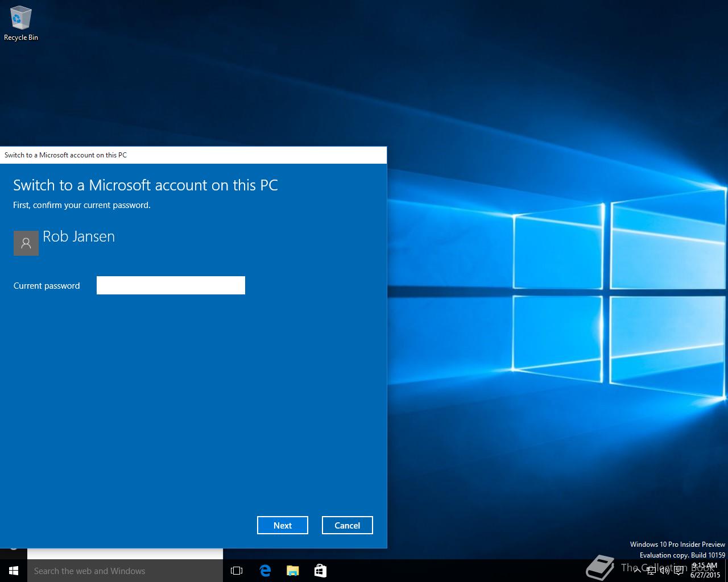Open File Explorer from the taskbar
The width and height of the screenshot is (728, 582).
click(x=292, y=571)
